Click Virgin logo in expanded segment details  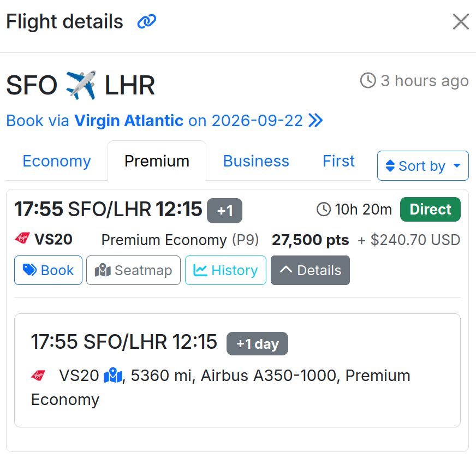click(38, 376)
